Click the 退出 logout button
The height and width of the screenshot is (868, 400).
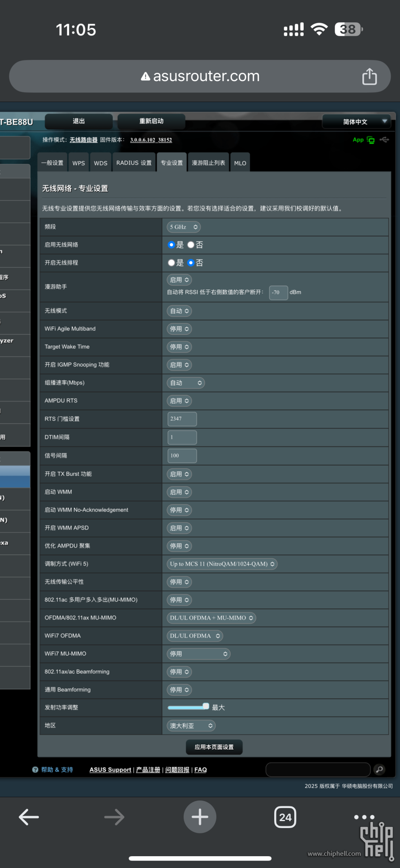point(79,121)
